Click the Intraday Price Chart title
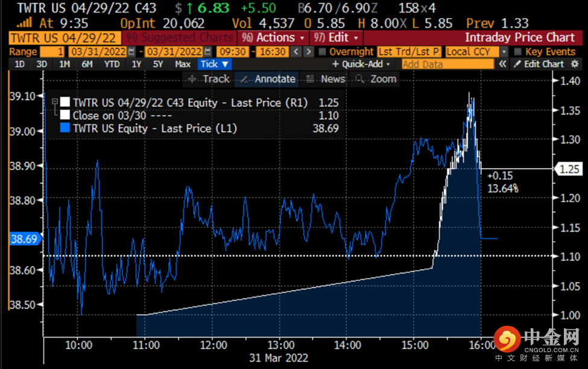Image resolution: width=588 pixels, height=369 pixels. [x=520, y=37]
